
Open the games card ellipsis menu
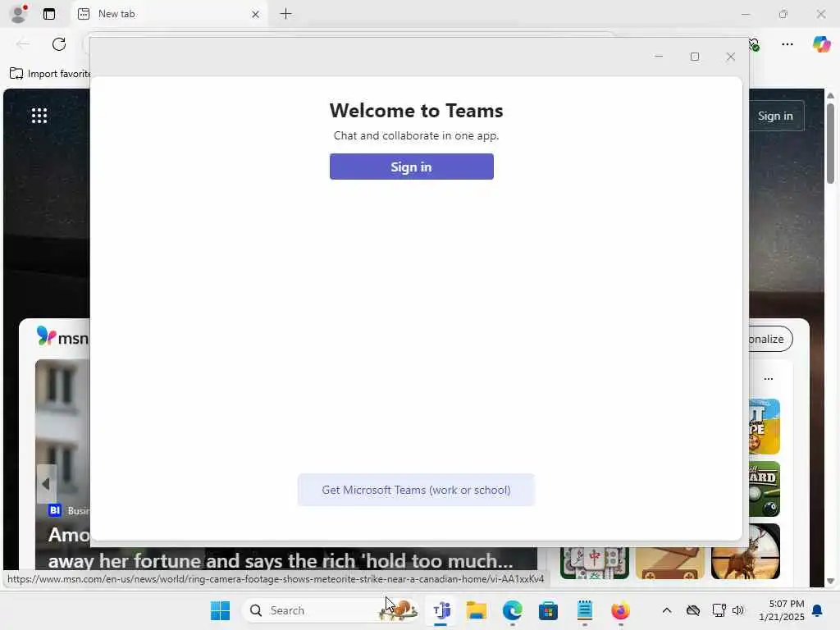[768, 379]
